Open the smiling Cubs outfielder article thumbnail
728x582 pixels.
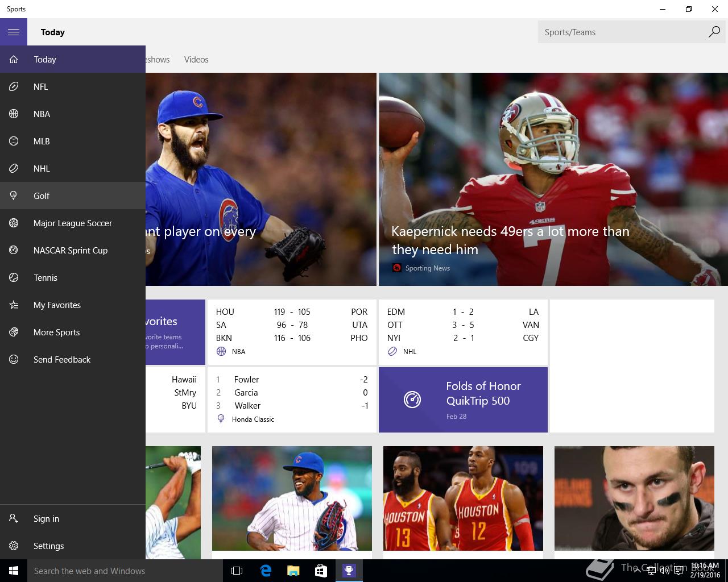pyautogui.click(x=292, y=498)
